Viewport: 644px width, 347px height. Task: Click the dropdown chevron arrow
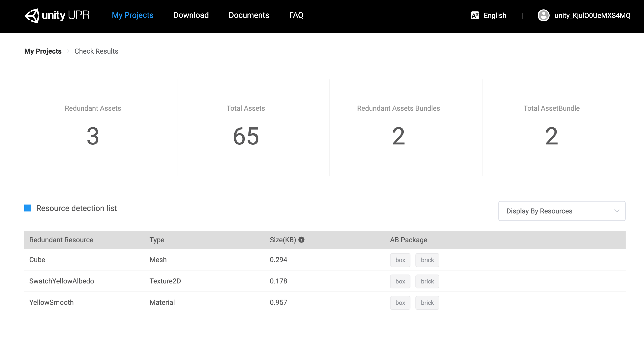616,211
